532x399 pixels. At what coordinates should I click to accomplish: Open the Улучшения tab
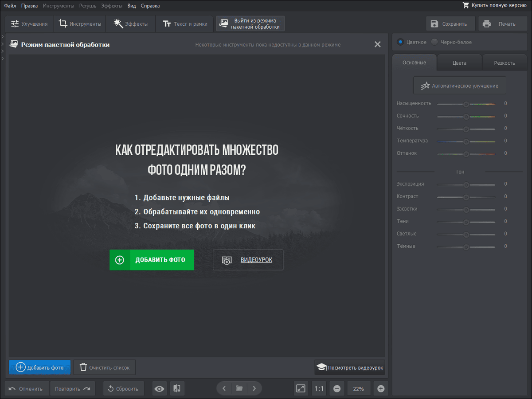29,24
